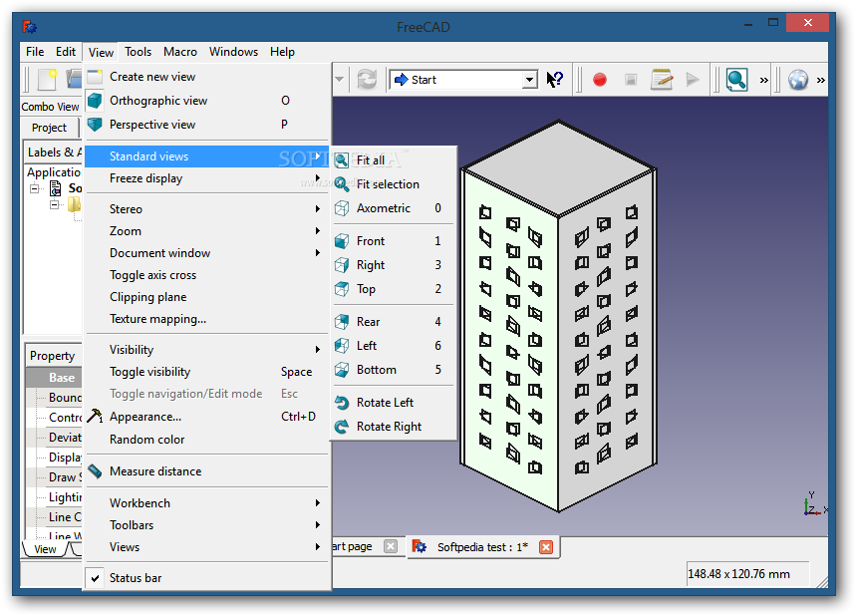Screen dimensions: 856x616
Task: Click the refresh toolbar icon
Action: (367, 80)
